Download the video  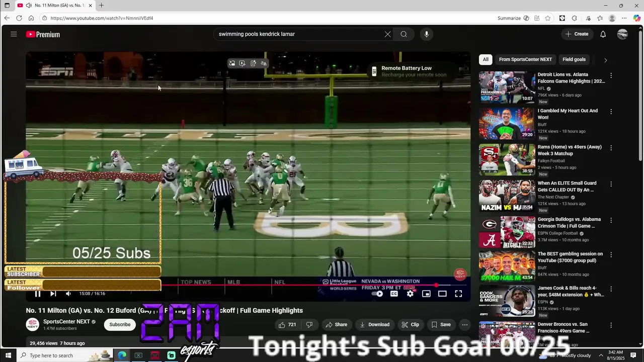374,325
